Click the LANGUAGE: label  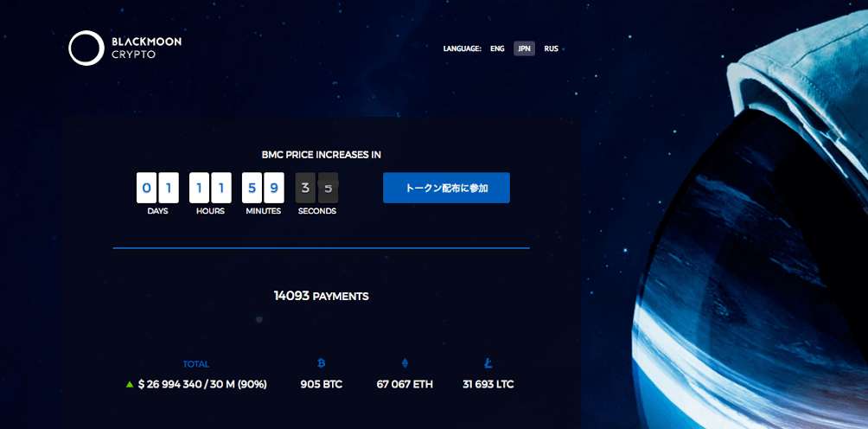pyautogui.click(x=463, y=48)
